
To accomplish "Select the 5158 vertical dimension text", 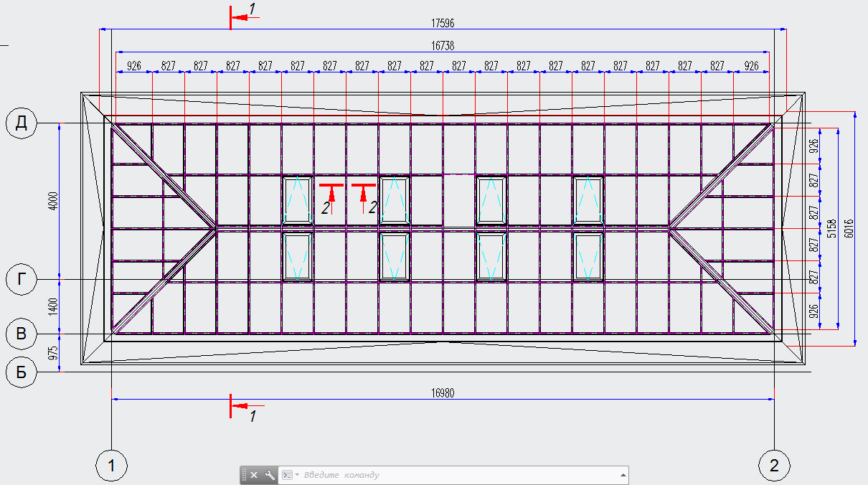I will (831, 229).
